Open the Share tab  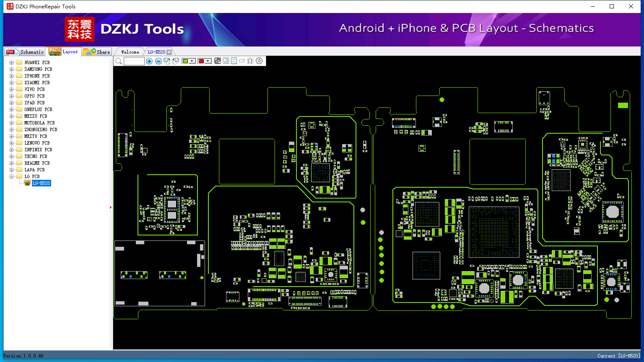tap(97, 52)
